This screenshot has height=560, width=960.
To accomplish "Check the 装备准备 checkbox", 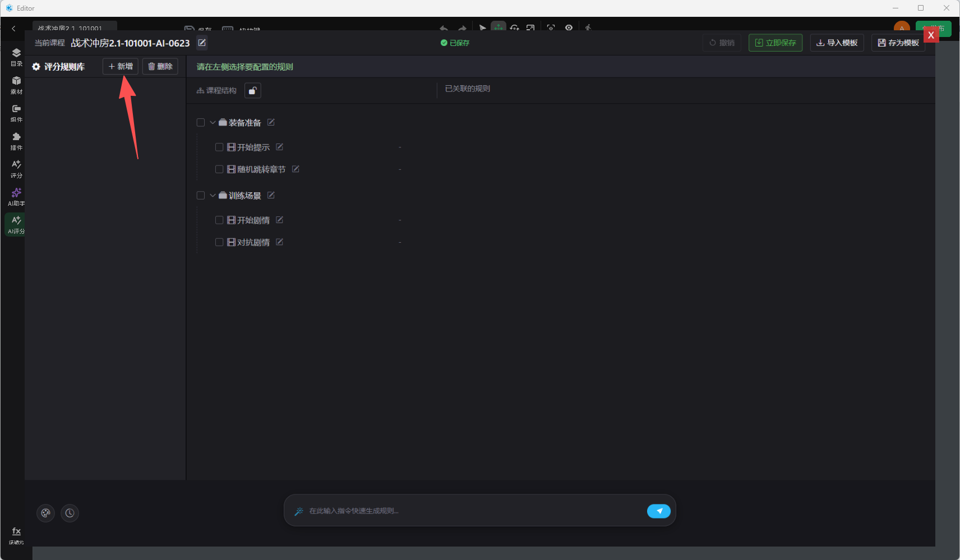I will pos(201,122).
